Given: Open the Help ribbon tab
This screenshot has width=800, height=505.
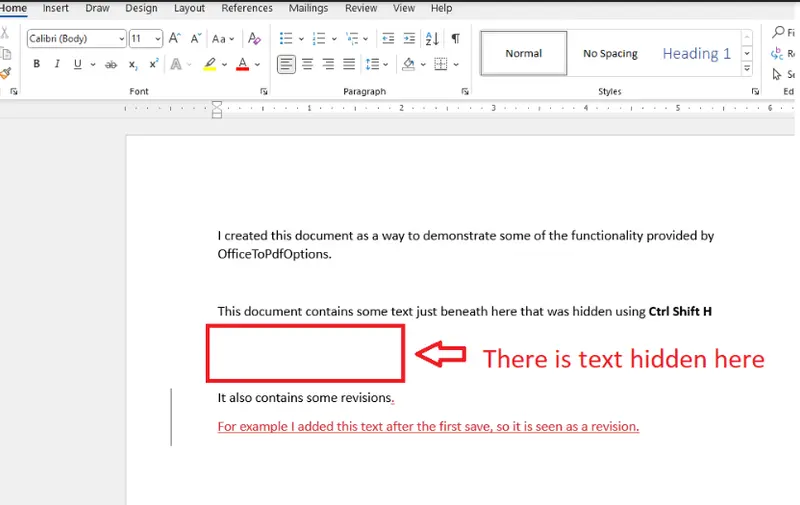Looking at the screenshot, I should 441,8.
